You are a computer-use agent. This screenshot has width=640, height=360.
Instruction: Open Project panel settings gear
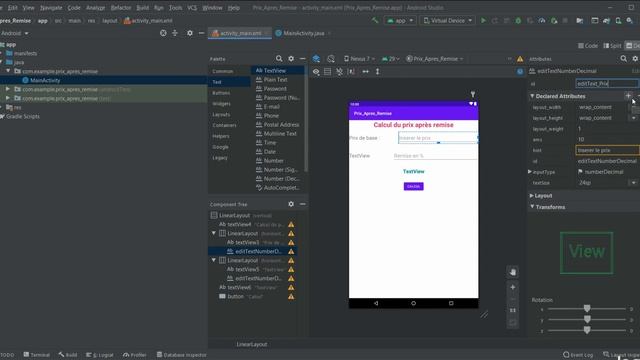click(190, 33)
